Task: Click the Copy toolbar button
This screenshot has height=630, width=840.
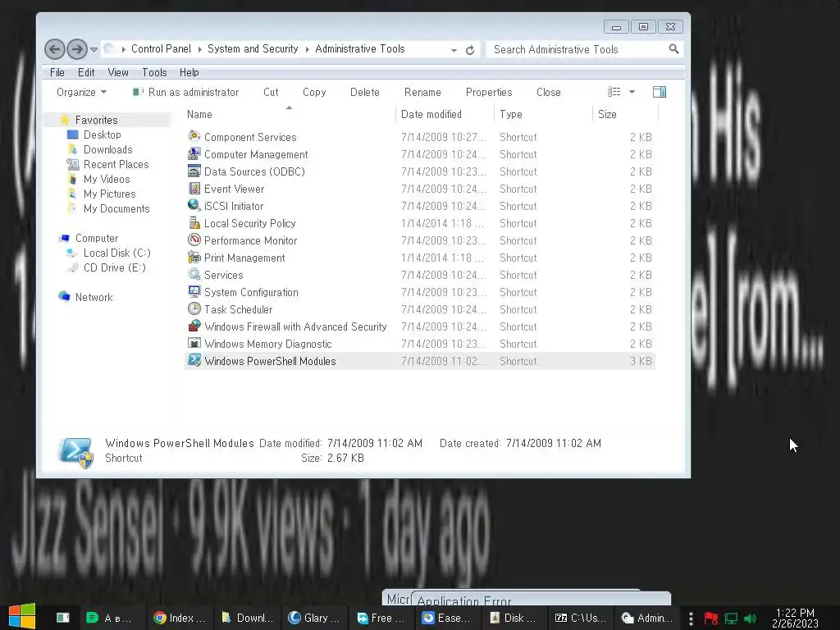Action: coord(314,92)
